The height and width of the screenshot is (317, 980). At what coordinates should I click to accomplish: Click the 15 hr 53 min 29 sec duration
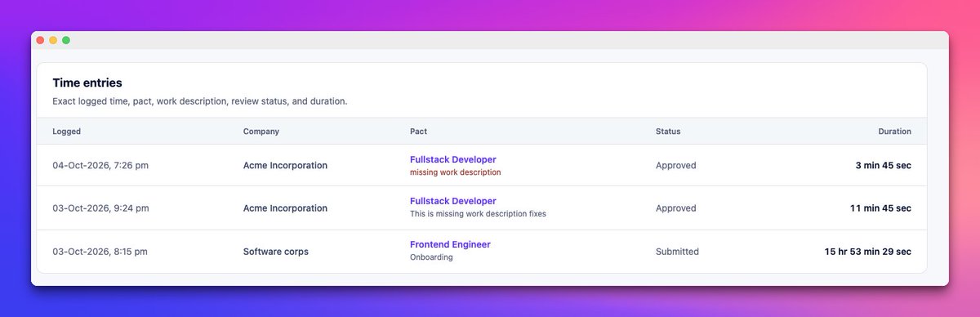(868, 252)
